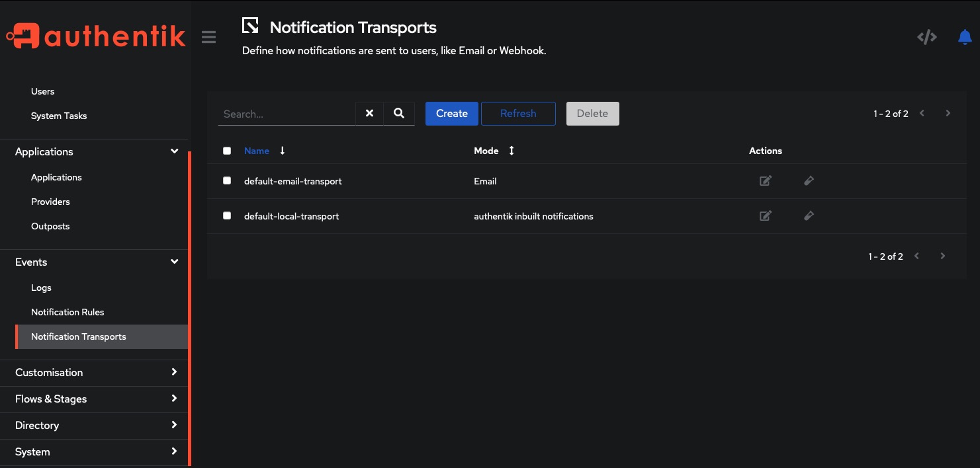Click the authentik logo

(x=97, y=36)
